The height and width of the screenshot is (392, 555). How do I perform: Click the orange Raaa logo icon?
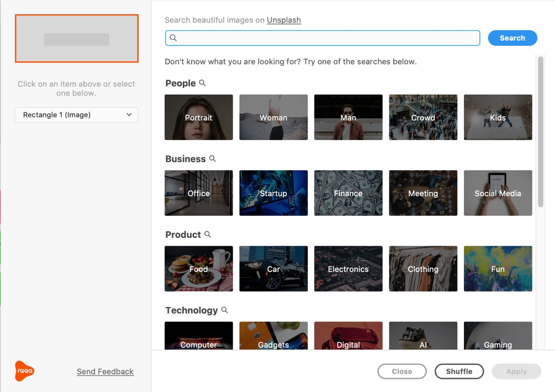coord(24,371)
